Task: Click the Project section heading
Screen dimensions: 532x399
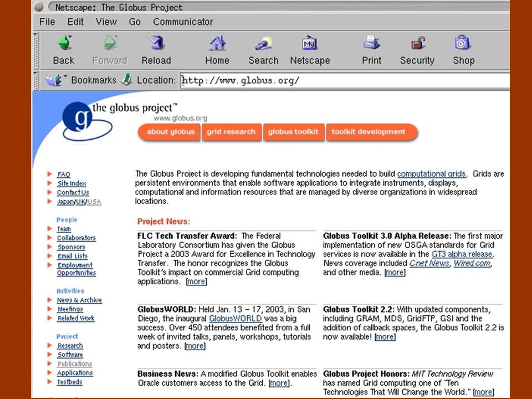Action: click(x=67, y=336)
